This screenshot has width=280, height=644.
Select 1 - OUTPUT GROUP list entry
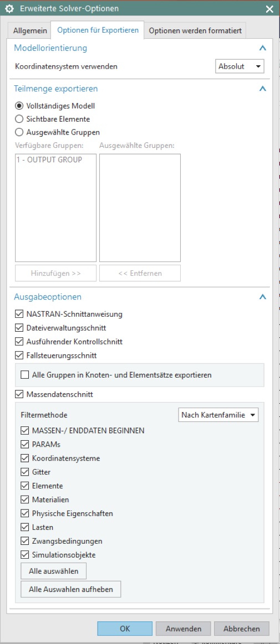49,160
